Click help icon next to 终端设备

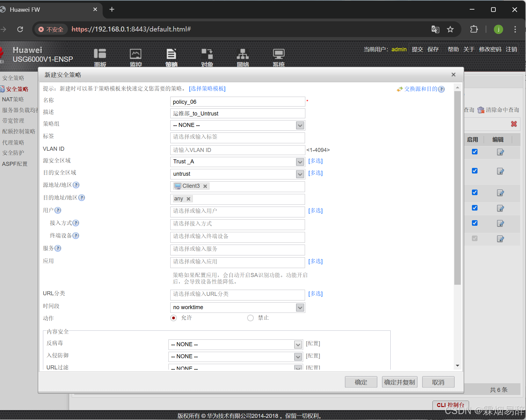(76, 236)
